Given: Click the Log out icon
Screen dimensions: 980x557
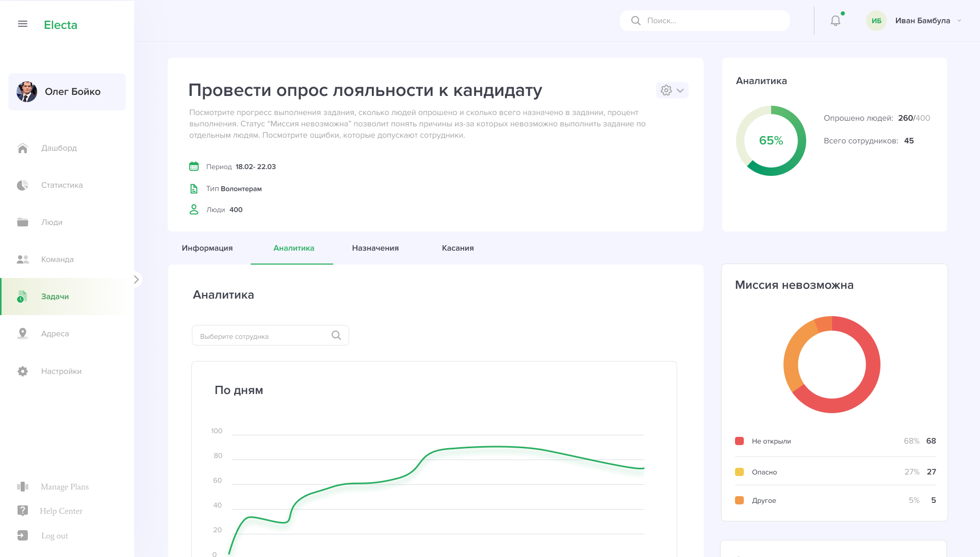Looking at the screenshot, I should coord(23,535).
